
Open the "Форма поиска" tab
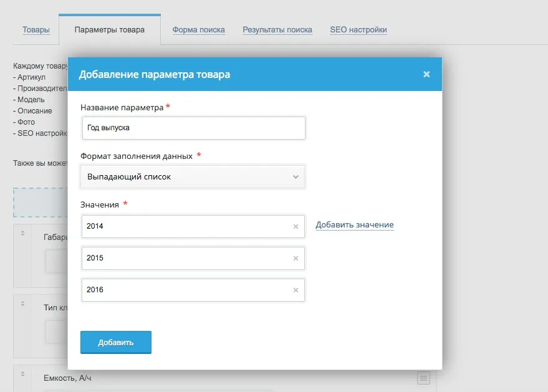[199, 29]
